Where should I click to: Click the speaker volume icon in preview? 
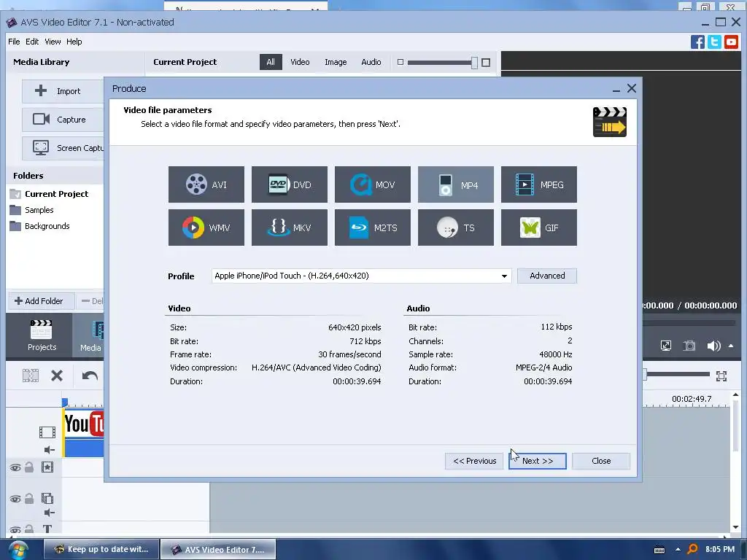713,346
